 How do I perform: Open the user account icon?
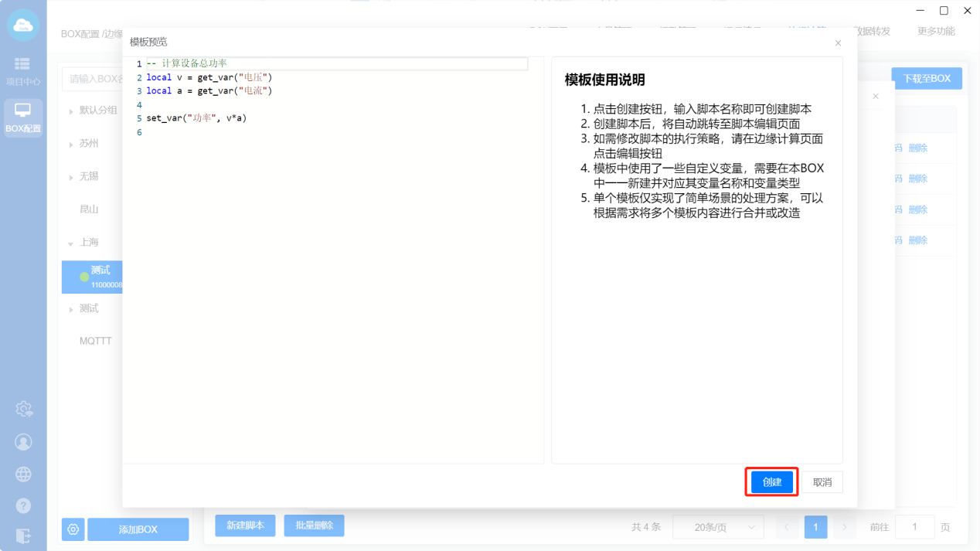click(24, 442)
